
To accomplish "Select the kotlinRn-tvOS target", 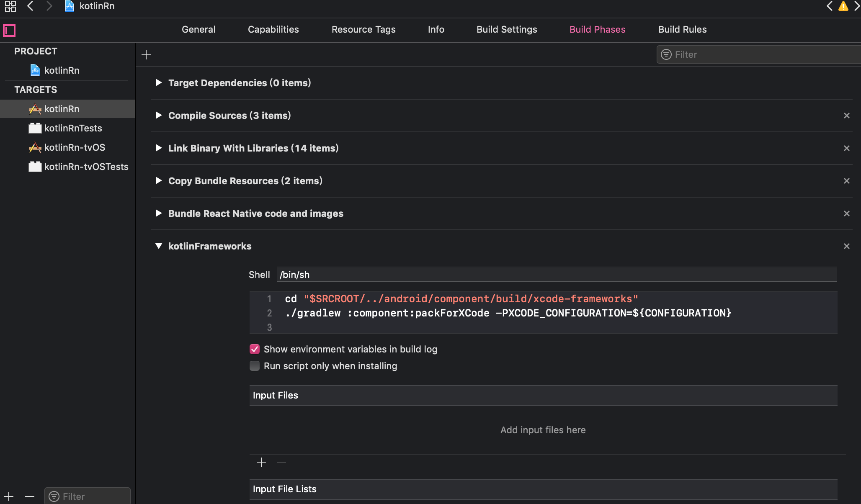I will [x=75, y=147].
